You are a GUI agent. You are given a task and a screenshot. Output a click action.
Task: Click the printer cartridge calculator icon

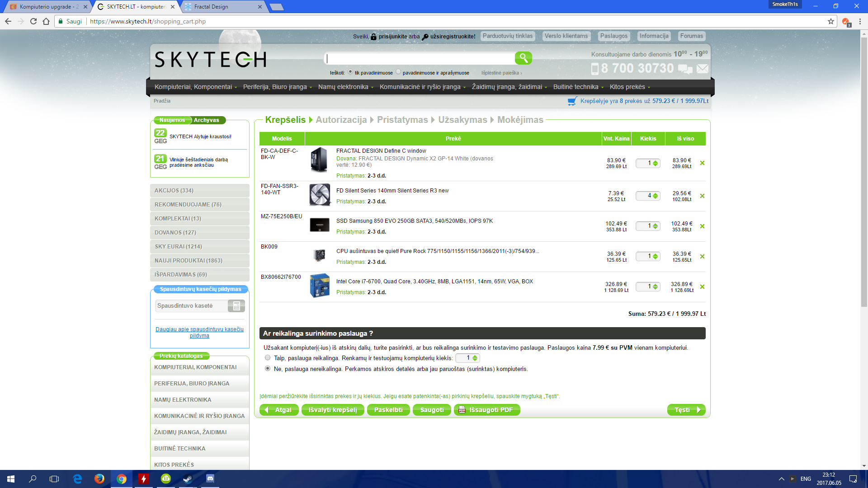[236, 306]
